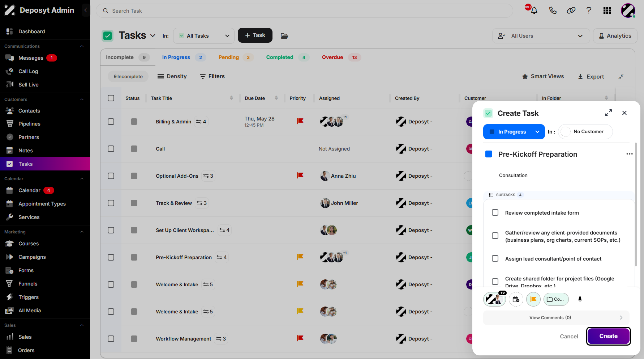Switch to the In Progress tab

pos(184,57)
